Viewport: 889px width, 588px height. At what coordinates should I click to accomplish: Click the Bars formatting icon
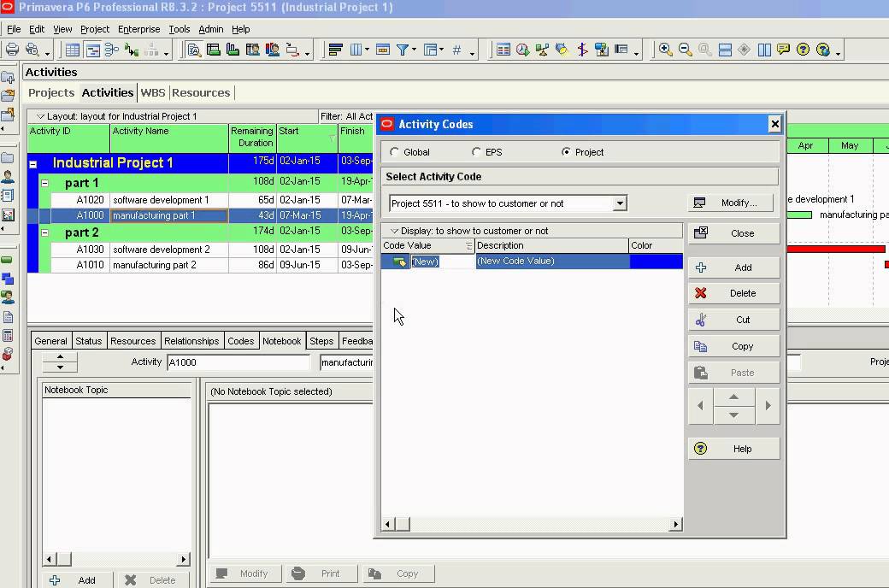(335, 50)
